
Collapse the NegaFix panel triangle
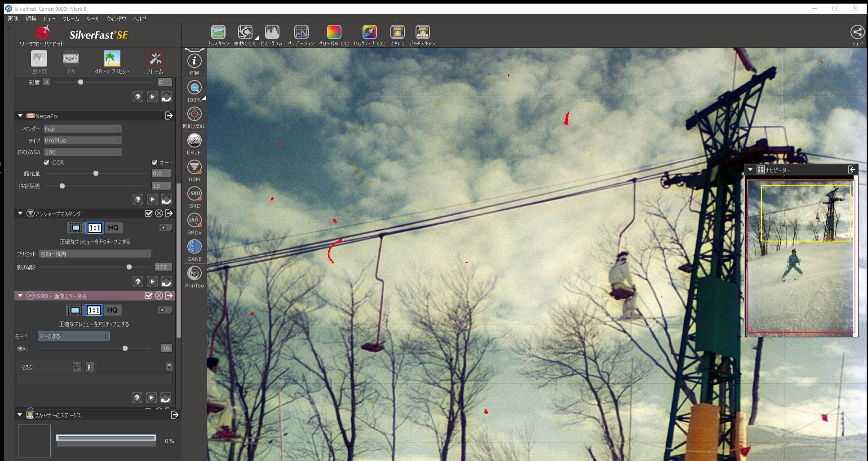20,116
